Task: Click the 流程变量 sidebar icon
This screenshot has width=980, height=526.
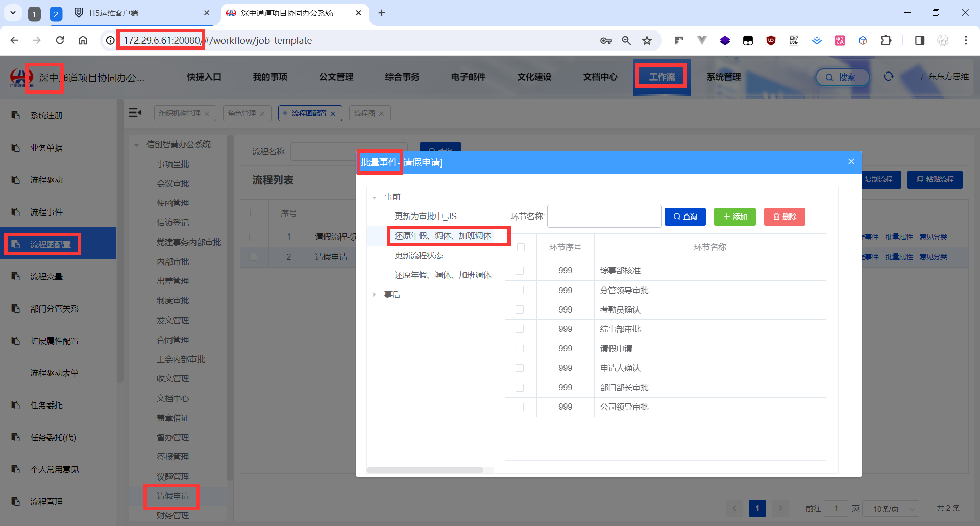Action: pyautogui.click(x=16, y=276)
